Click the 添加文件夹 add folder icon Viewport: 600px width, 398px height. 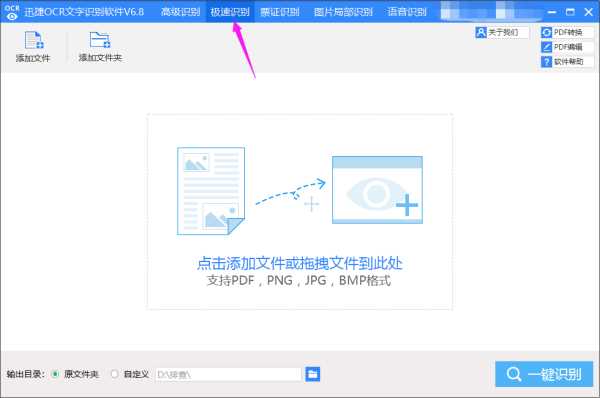point(100,40)
